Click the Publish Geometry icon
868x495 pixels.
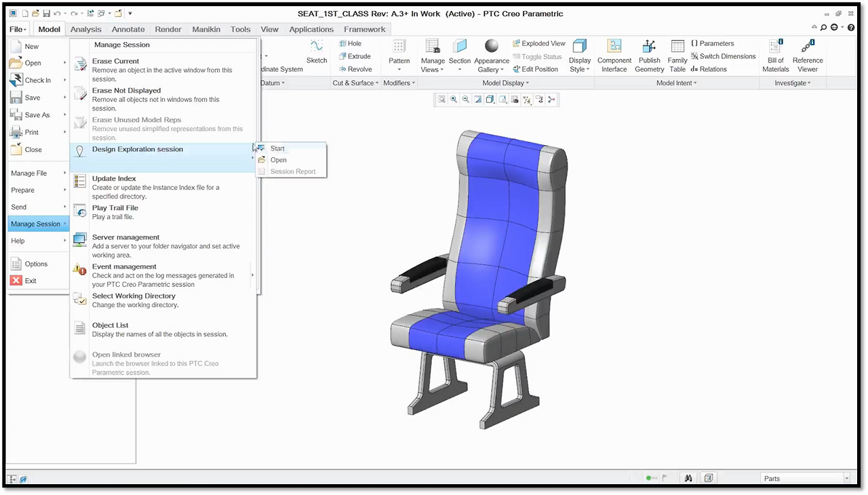[649, 46]
